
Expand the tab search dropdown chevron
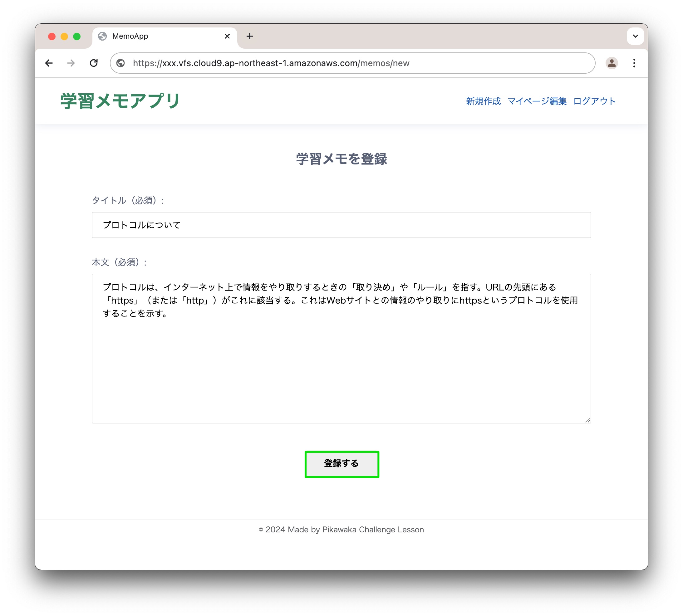point(635,36)
